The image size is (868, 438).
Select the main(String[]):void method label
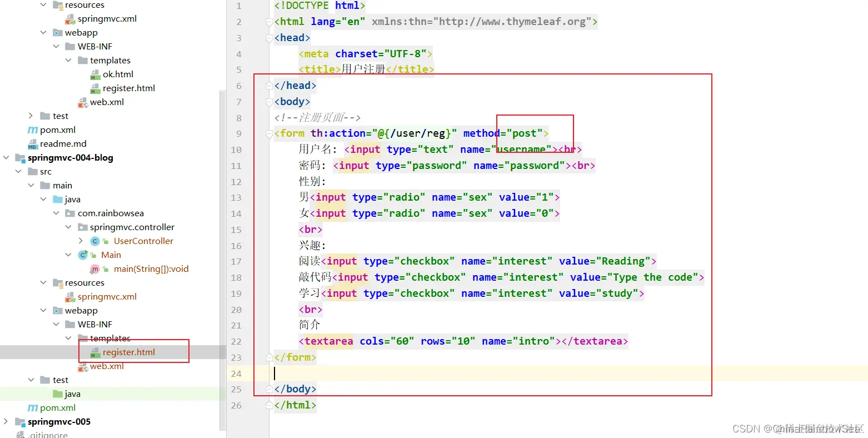[x=151, y=269]
